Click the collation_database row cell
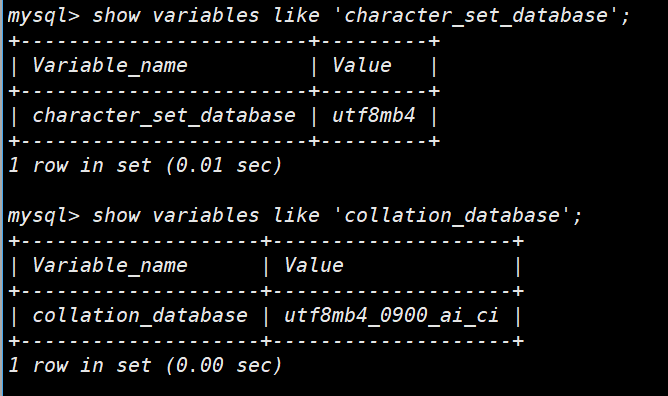Image resolution: width=668 pixels, height=396 pixels. (x=140, y=316)
